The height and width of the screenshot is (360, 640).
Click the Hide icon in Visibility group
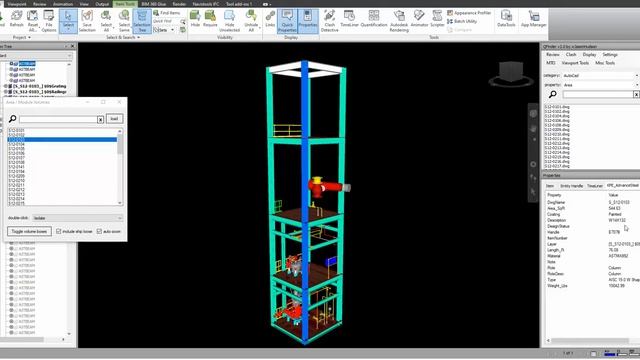[196, 19]
